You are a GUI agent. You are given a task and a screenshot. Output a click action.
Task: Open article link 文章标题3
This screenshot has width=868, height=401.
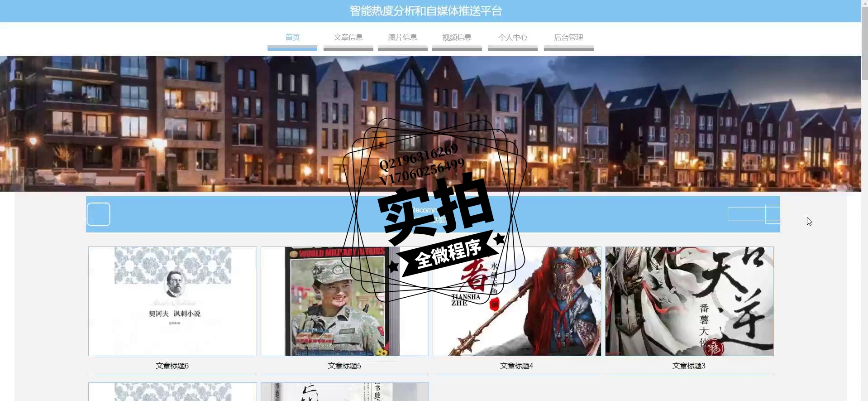(689, 366)
